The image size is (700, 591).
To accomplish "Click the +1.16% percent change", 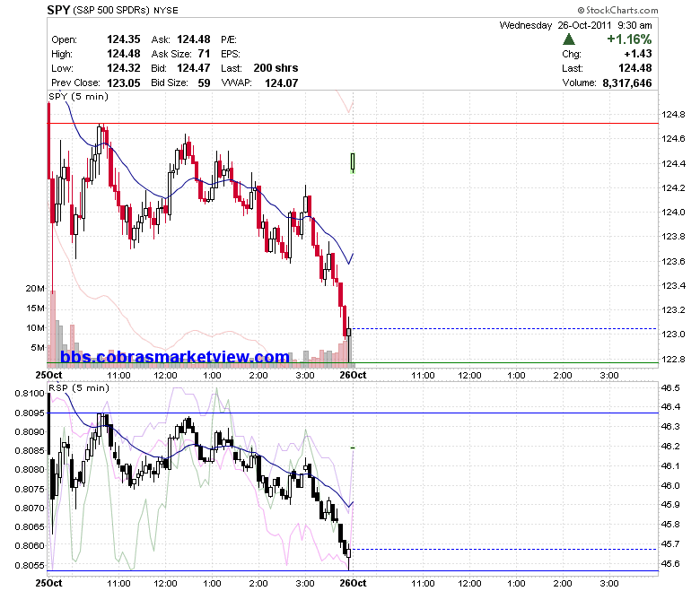I will point(629,39).
